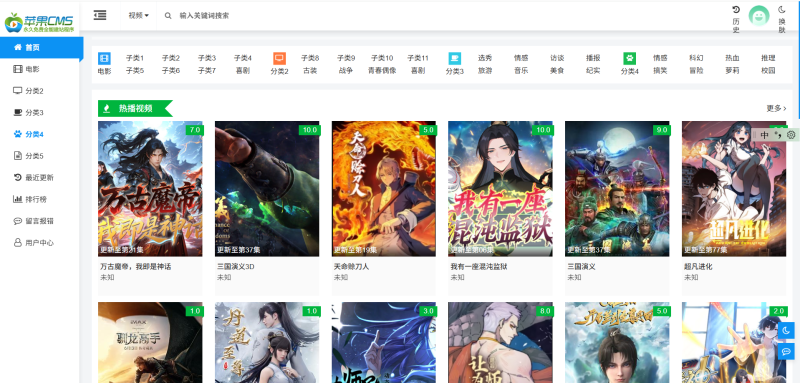Select subcategory 子类11
800x383 pixels.
[418, 58]
